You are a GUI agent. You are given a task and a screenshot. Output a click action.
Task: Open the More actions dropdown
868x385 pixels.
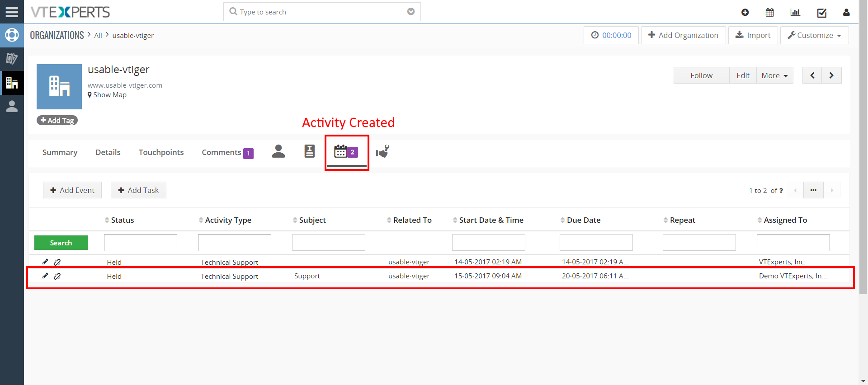(x=775, y=75)
